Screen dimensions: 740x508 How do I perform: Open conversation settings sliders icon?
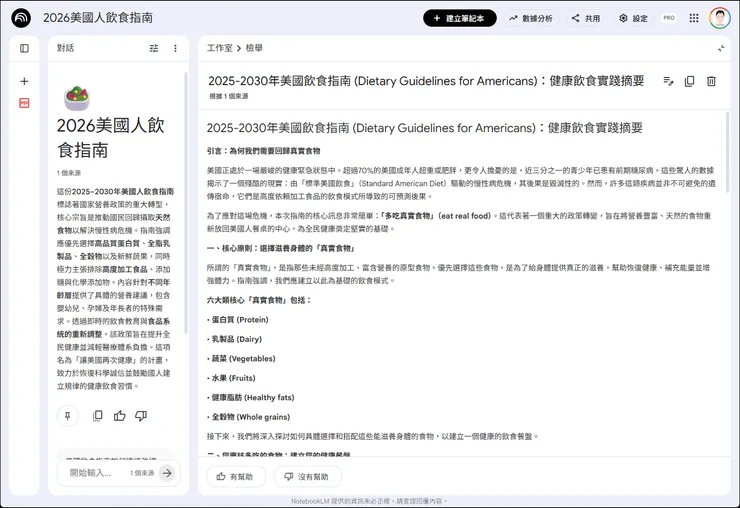coord(154,48)
